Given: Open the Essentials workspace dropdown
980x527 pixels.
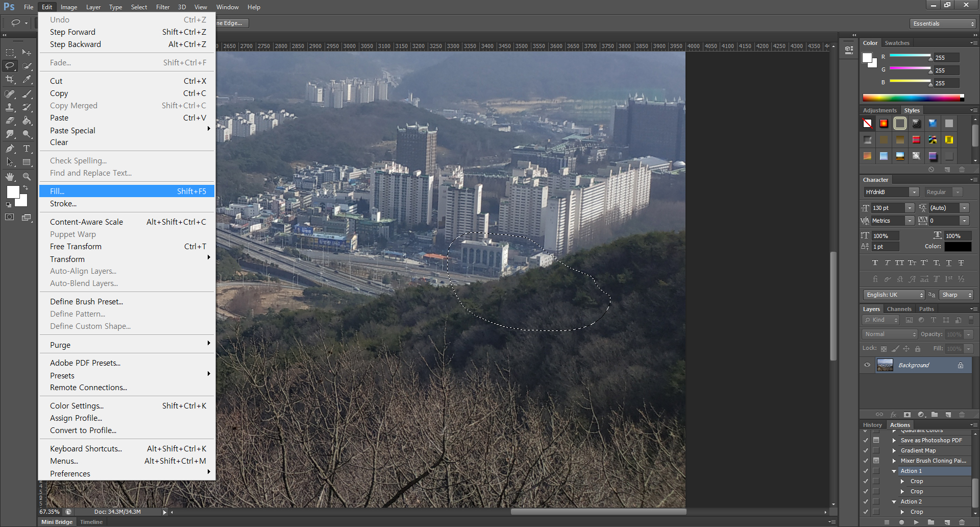Looking at the screenshot, I should click(x=943, y=23).
